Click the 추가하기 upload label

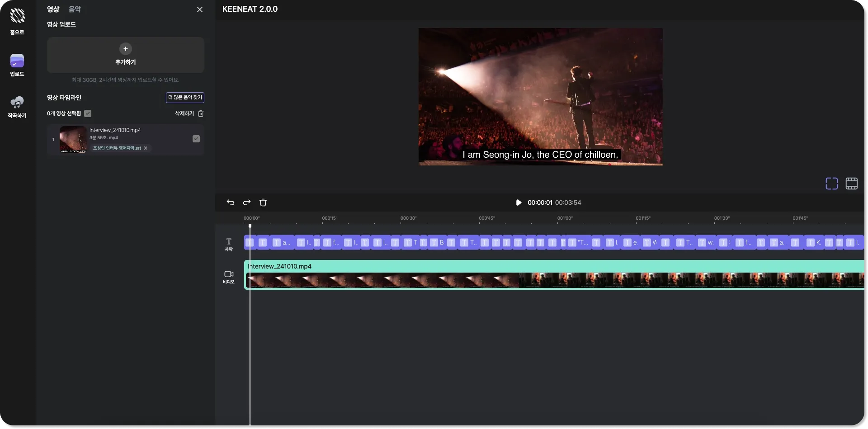[126, 62]
